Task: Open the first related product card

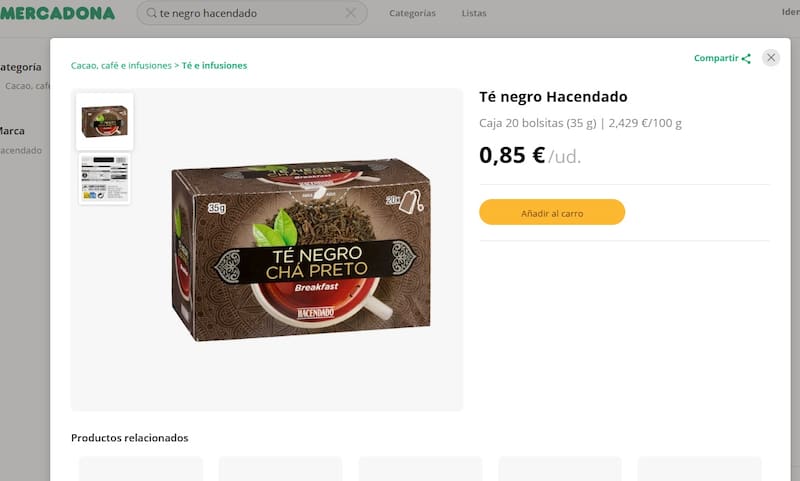Action: pos(141,469)
